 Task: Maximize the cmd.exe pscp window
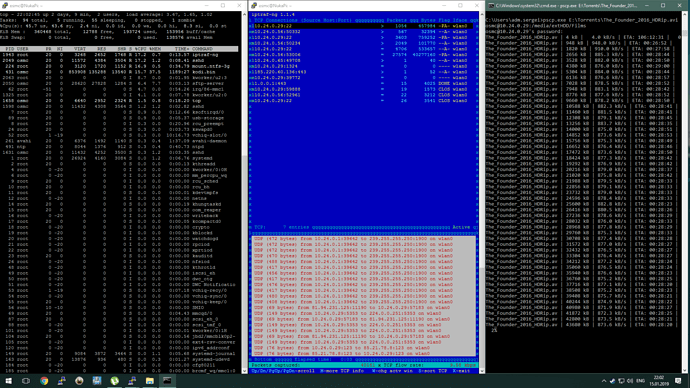click(x=663, y=5)
